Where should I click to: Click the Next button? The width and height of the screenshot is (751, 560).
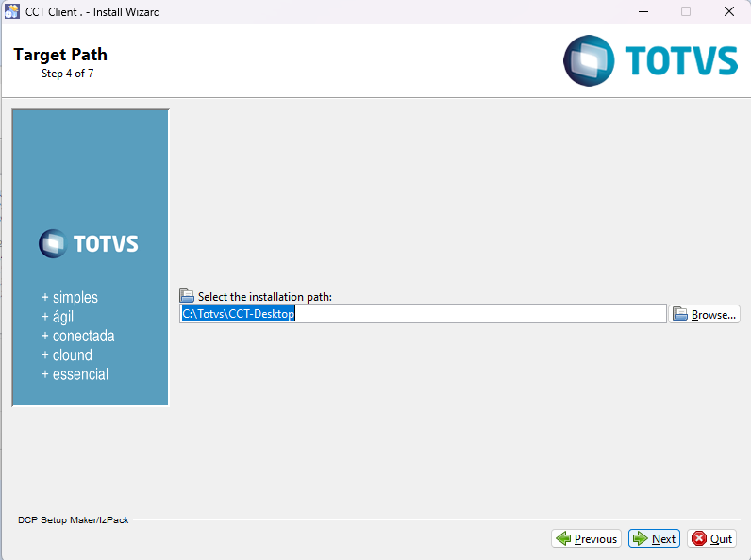click(x=654, y=538)
